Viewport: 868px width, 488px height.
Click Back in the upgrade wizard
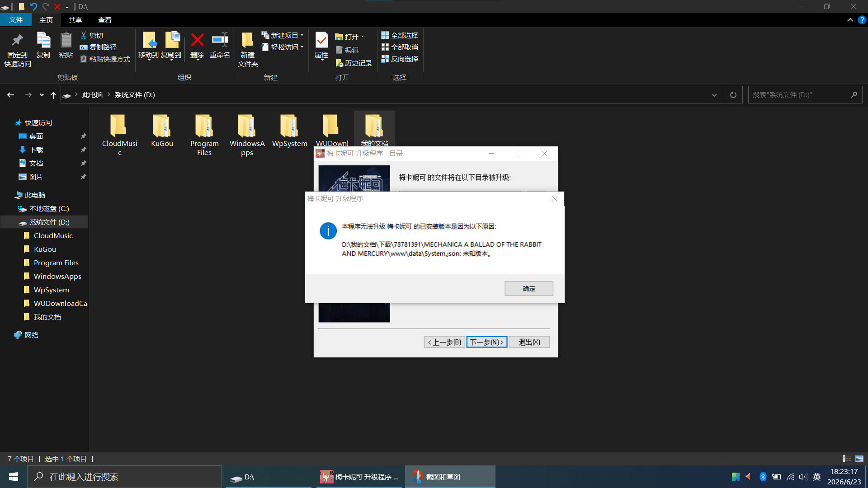444,342
